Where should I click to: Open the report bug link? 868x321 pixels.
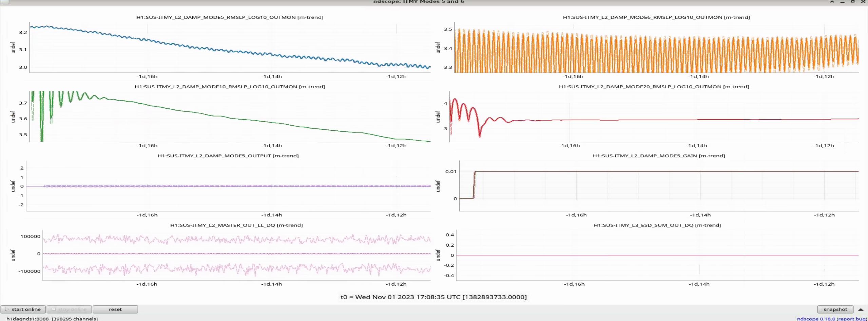click(852, 319)
